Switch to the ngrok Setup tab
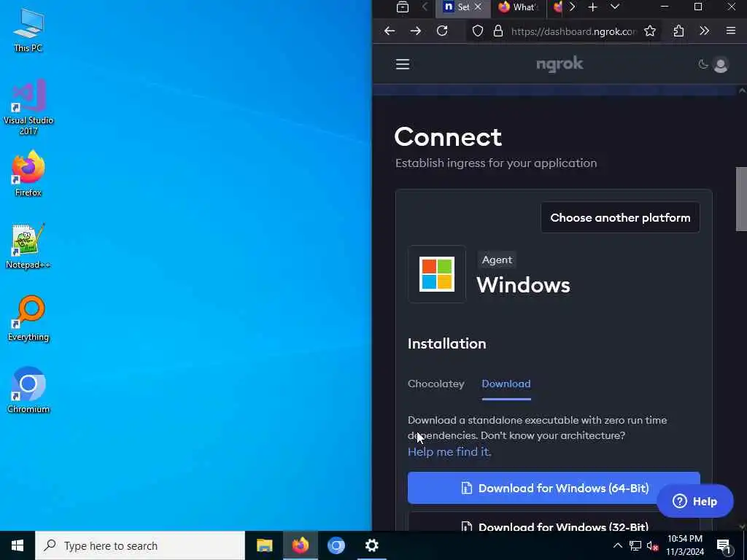The image size is (747, 560). point(462,7)
